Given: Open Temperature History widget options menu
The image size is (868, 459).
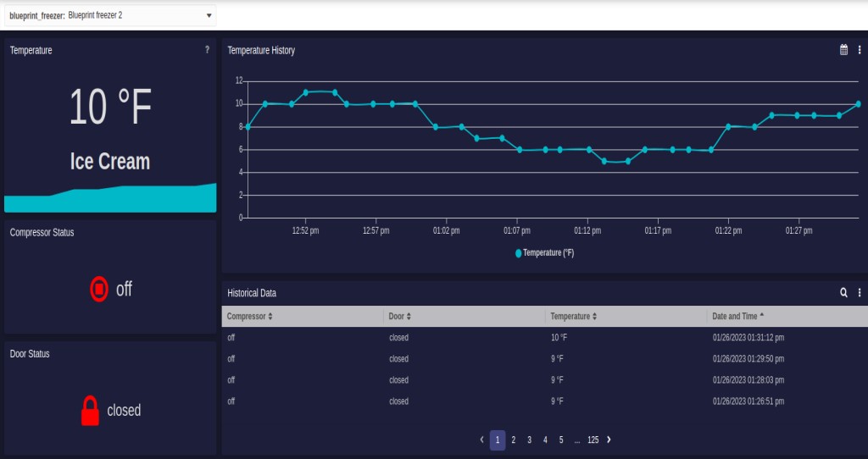Looking at the screenshot, I should (x=860, y=50).
